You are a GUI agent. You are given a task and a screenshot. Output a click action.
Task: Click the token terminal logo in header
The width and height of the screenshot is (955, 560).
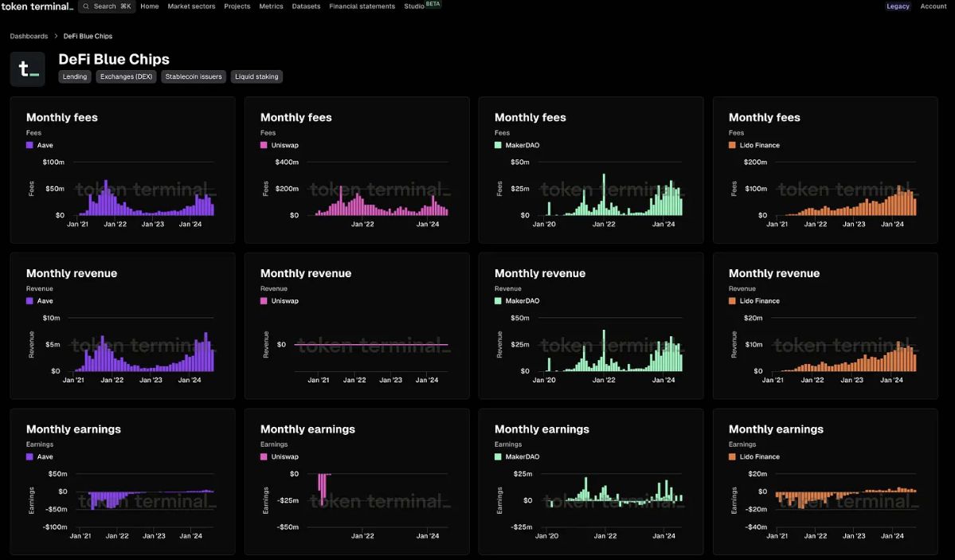coord(37,6)
